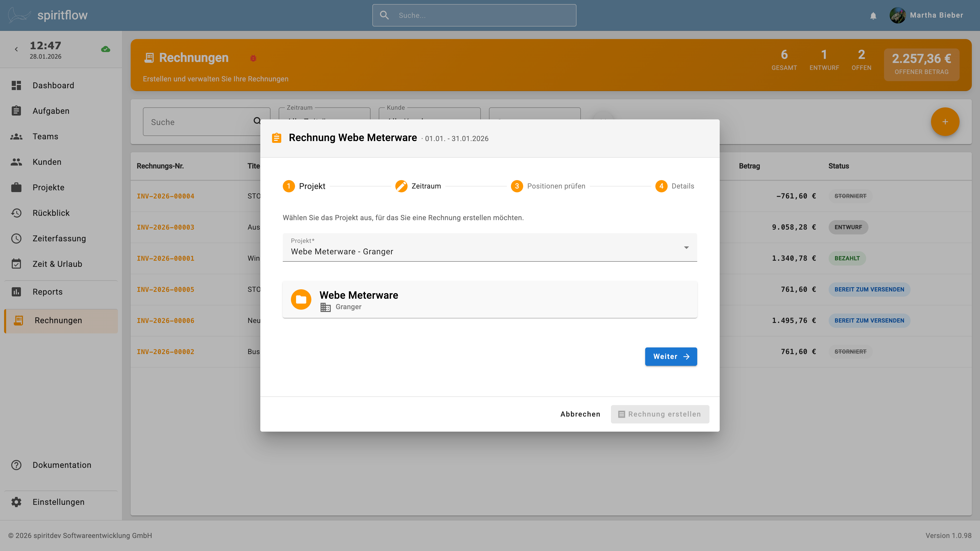Screen dimensions: 980x551
Task: Open the Projekte briefcase icon
Action: pos(16,187)
